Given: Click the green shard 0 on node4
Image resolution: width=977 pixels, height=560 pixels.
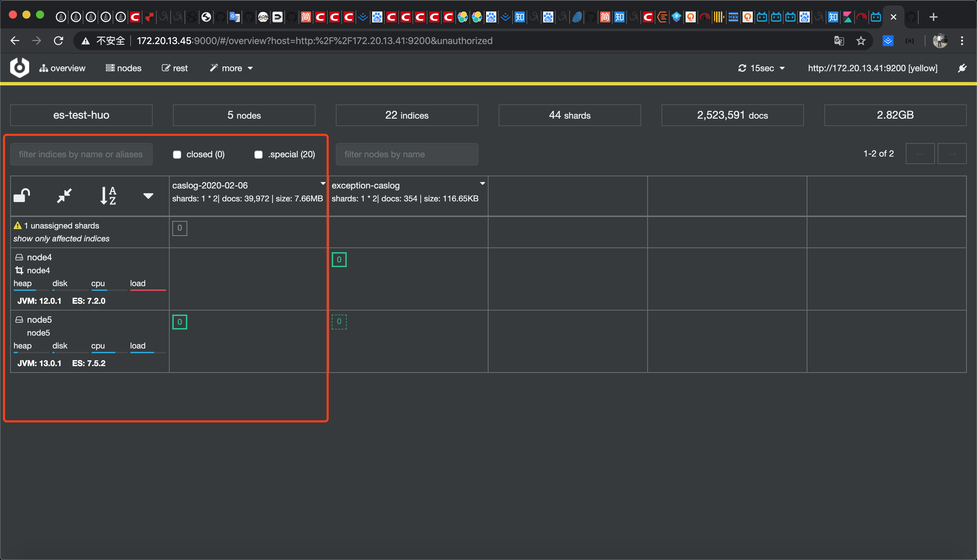Looking at the screenshot, I should point(339,260).
